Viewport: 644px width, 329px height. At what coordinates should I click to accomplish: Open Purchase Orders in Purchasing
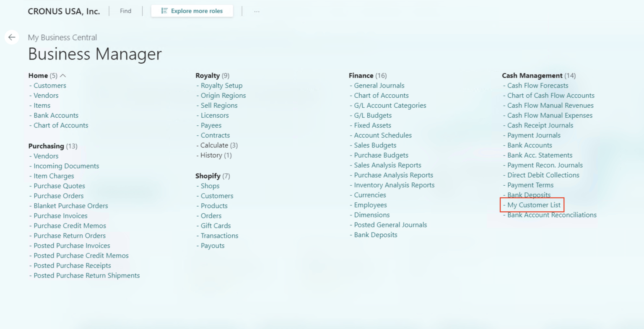pos(58,196)
